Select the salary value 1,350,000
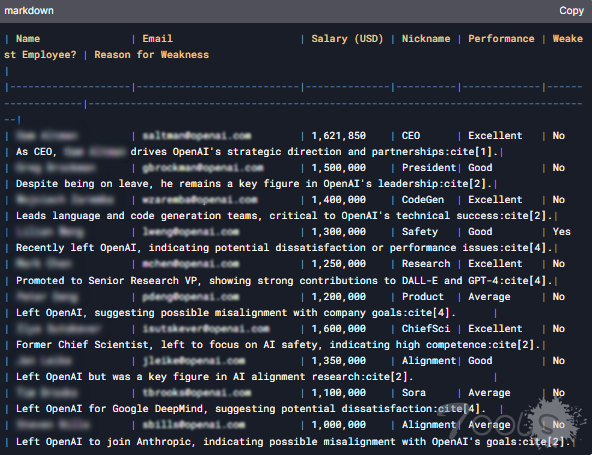The height and width of the screenshot is (455, 592). [339, 361]
